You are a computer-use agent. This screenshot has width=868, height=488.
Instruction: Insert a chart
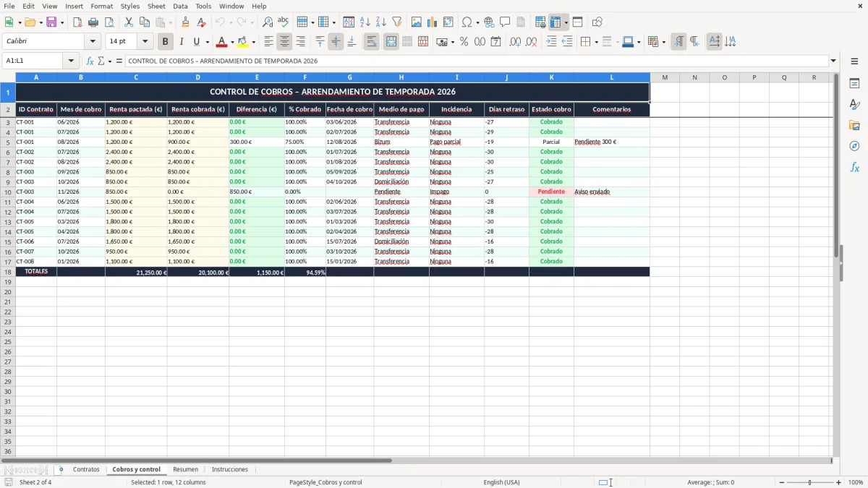coord(433,22)
